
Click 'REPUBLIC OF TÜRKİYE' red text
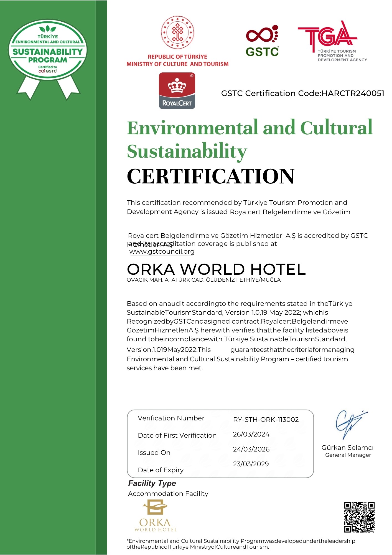coord(177,57)
